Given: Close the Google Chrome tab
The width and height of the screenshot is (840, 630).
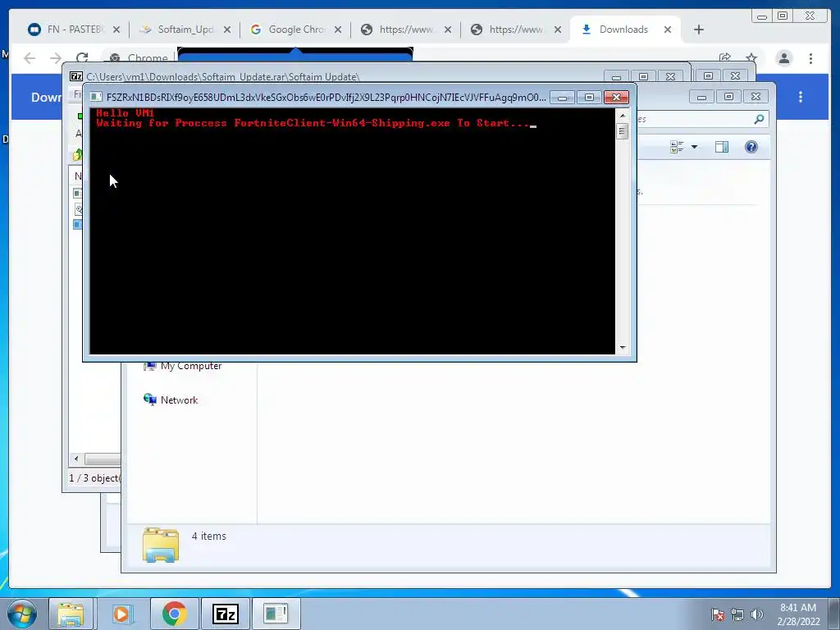Looking at the screenshot, I should [338, 30].
